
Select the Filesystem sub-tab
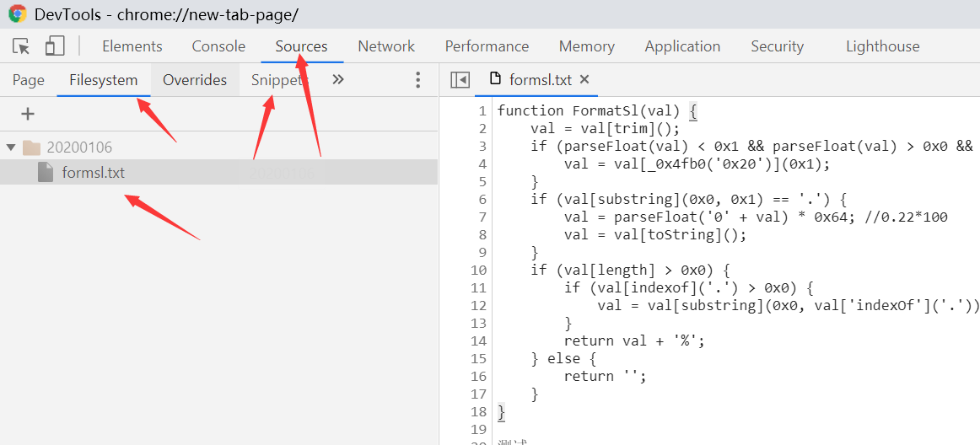click(x=104, y=80)
